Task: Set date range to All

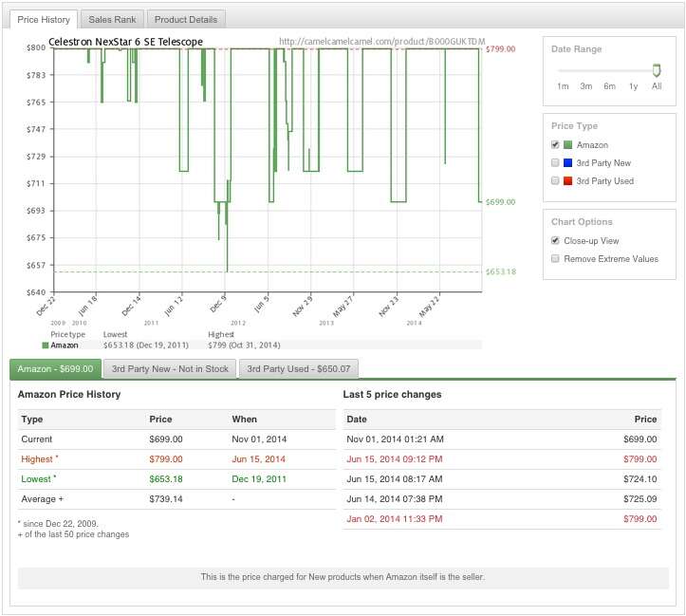Action: (657, 86)
